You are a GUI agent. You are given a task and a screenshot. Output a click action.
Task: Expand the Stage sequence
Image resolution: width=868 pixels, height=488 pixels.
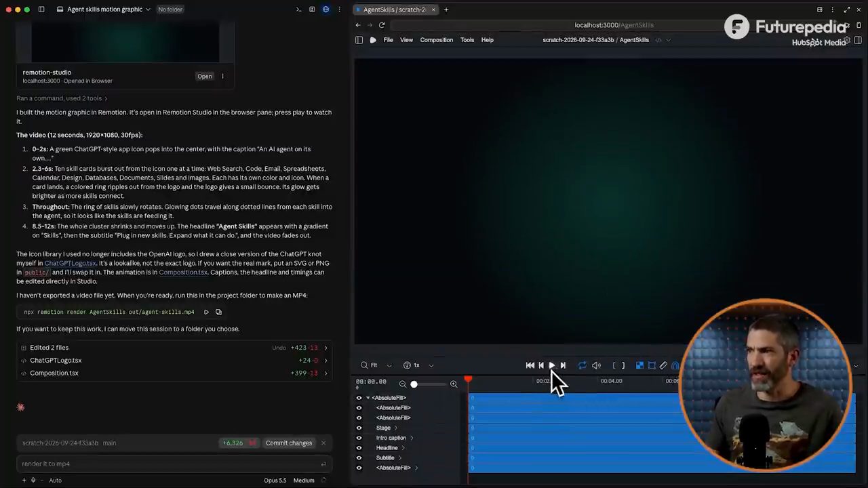coord(396,428)
